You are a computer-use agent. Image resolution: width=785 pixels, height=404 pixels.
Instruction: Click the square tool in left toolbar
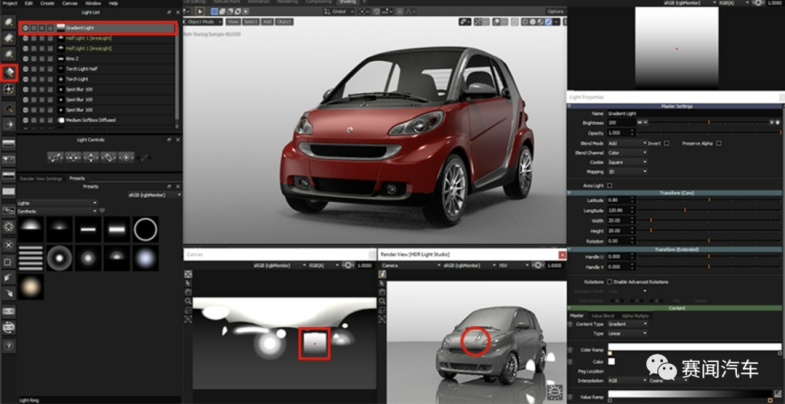point(9,261)
